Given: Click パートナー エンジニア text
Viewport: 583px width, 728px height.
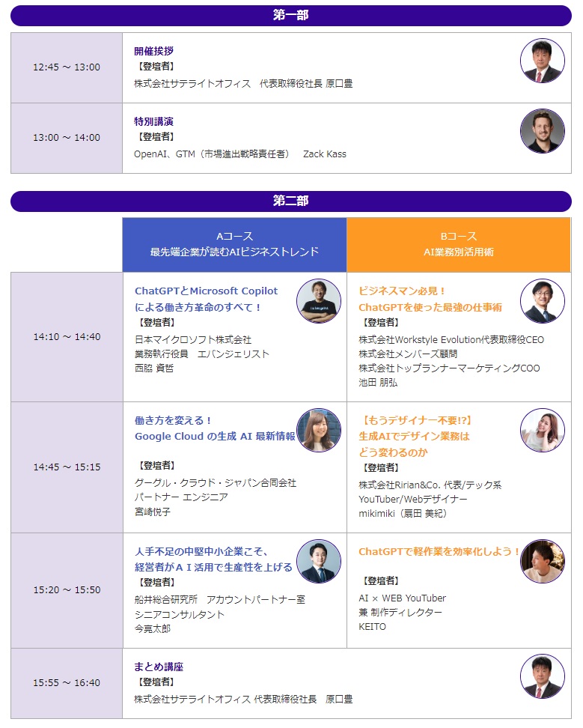Looking at the screenshot, I should (x=181, y=497).
